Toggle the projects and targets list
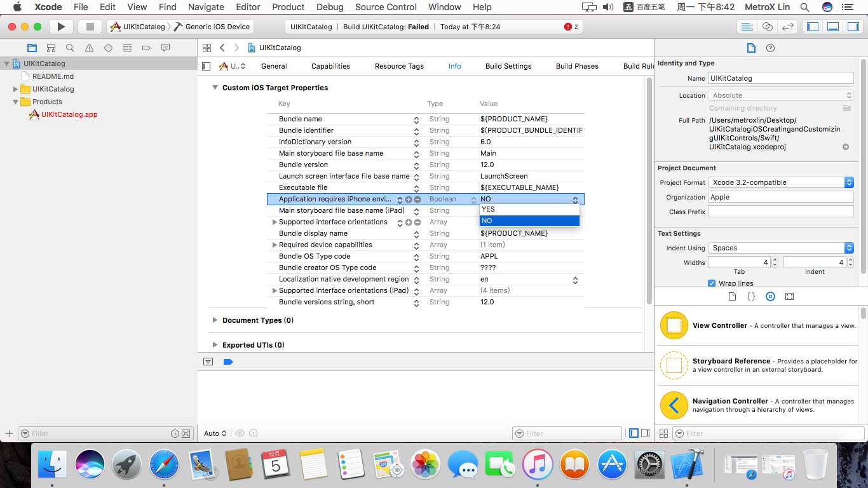Screen dimensions: 868x488 pyautogui.click(x=206, y=66)
